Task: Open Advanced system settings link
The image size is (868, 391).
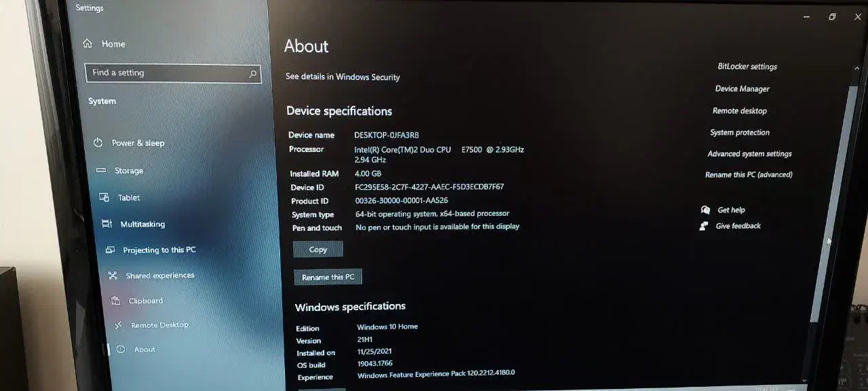Action: pyautogui.click(x=749, y=154)
